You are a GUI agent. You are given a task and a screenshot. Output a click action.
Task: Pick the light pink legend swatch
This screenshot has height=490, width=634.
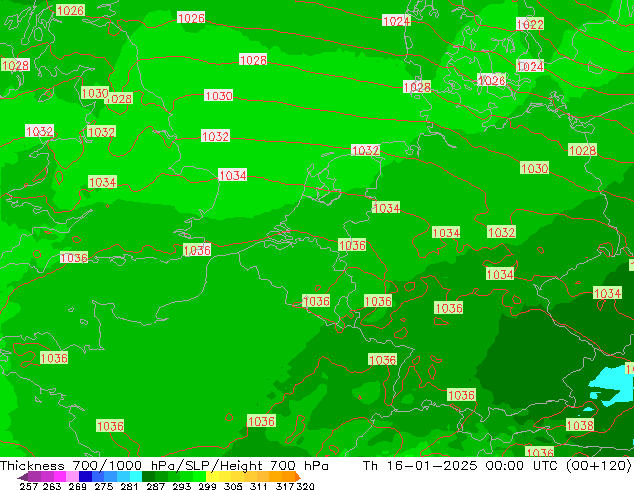click(x=72, y=476)
